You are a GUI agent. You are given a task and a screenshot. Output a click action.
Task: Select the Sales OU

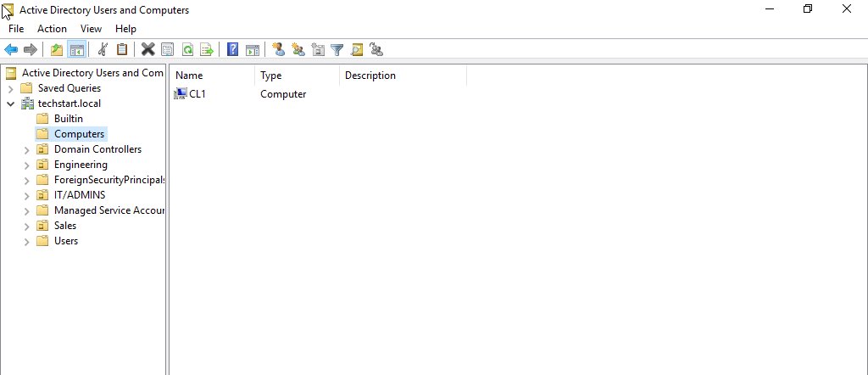coord(65,226)
